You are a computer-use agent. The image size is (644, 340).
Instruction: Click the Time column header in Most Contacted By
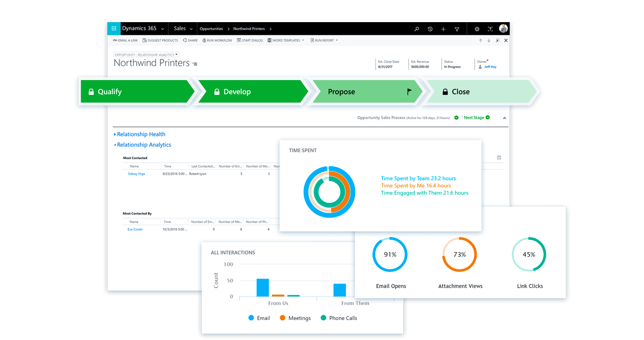167,222
